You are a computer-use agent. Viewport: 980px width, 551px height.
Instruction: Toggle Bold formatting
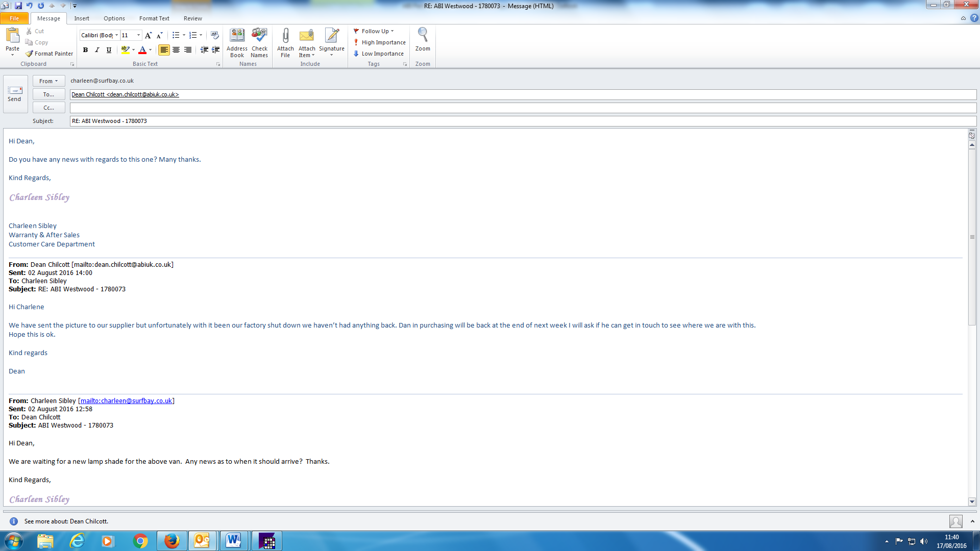(85, 50)
